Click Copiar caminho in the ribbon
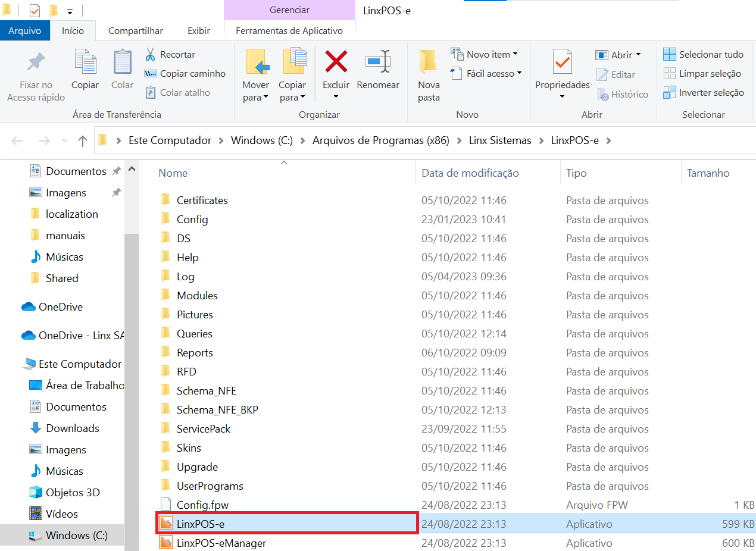This screenshot has width=756, height=551. click(185, 74)
